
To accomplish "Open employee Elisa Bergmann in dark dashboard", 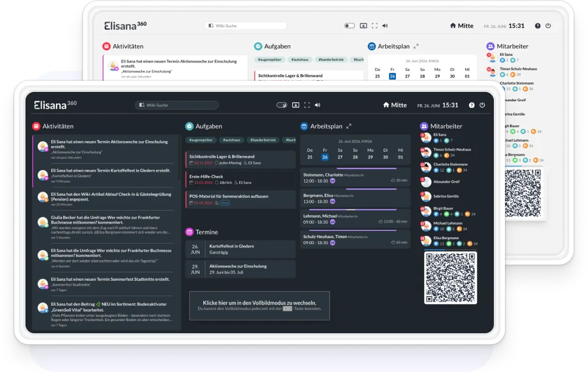I will [x=448, y=241].
